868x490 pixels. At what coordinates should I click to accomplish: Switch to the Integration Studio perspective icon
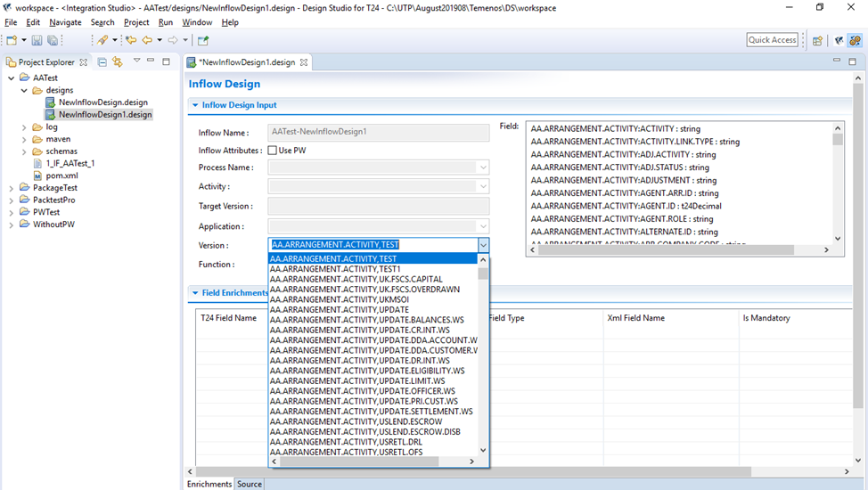point(855,40)
